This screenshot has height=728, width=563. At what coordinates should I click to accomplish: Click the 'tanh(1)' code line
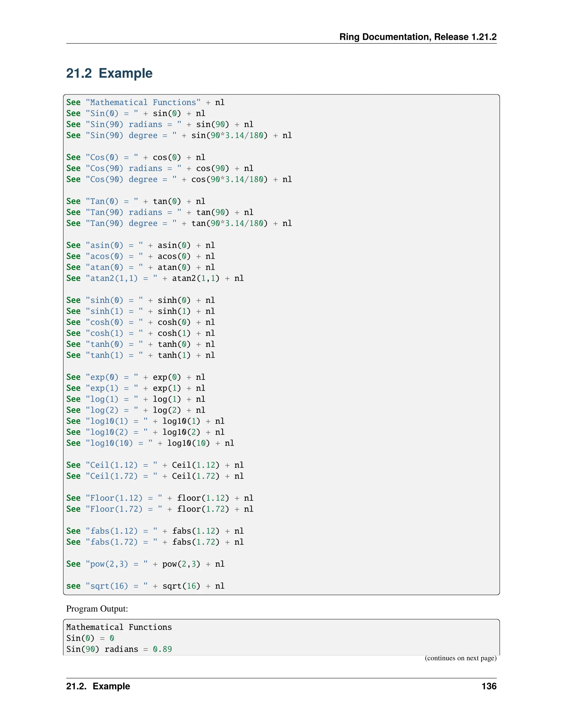tap(140, 355)
